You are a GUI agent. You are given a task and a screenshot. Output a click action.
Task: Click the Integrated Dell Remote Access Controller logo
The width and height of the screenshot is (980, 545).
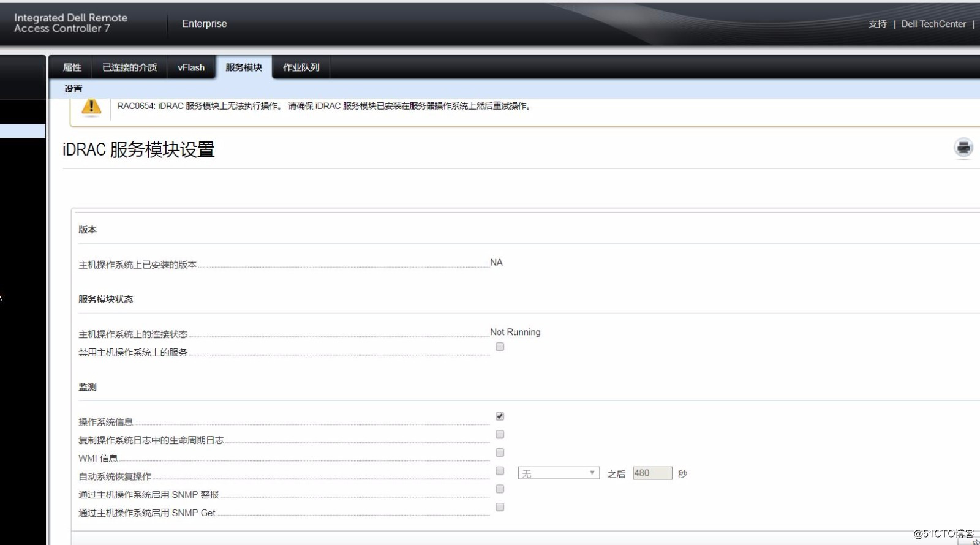(x=70, y=23)
